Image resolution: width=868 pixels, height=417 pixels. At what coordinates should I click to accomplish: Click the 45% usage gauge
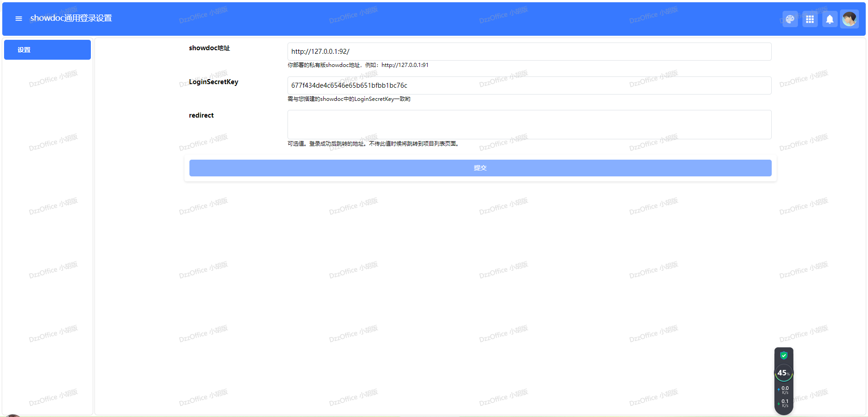click(x=783, y=373)
